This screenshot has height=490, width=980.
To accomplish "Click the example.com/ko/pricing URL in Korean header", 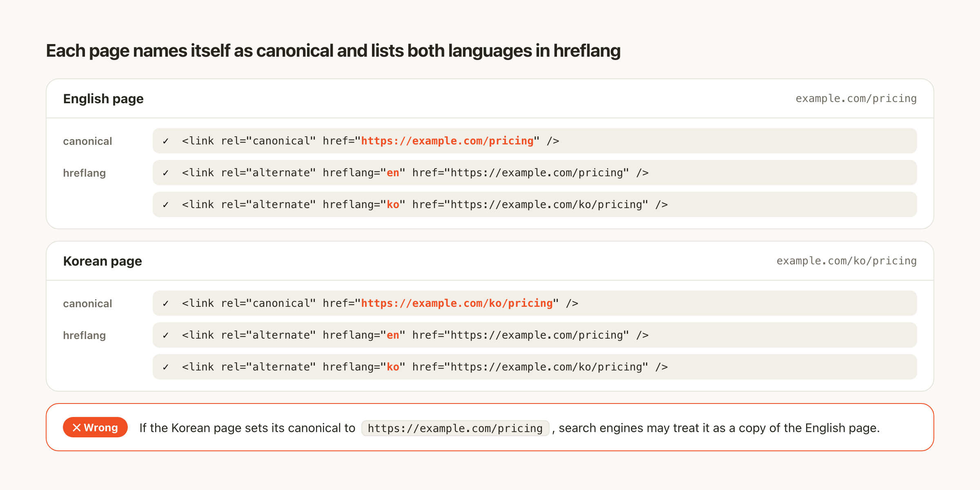I will 846,261.
